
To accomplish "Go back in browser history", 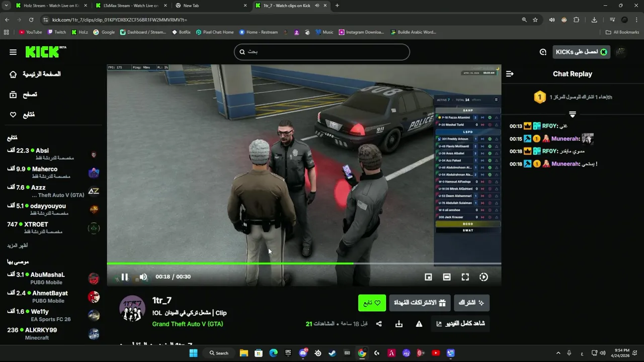I will click(x=7, y=20).
